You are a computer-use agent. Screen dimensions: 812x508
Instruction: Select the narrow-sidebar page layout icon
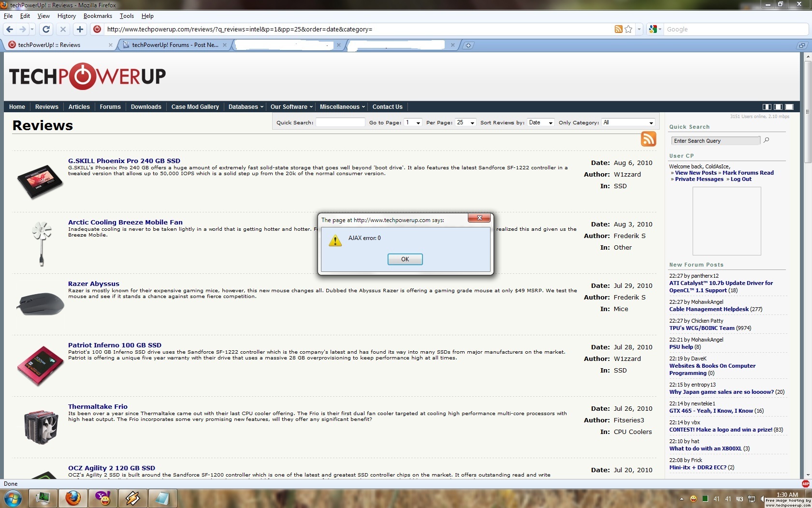(x=778, y=107)
